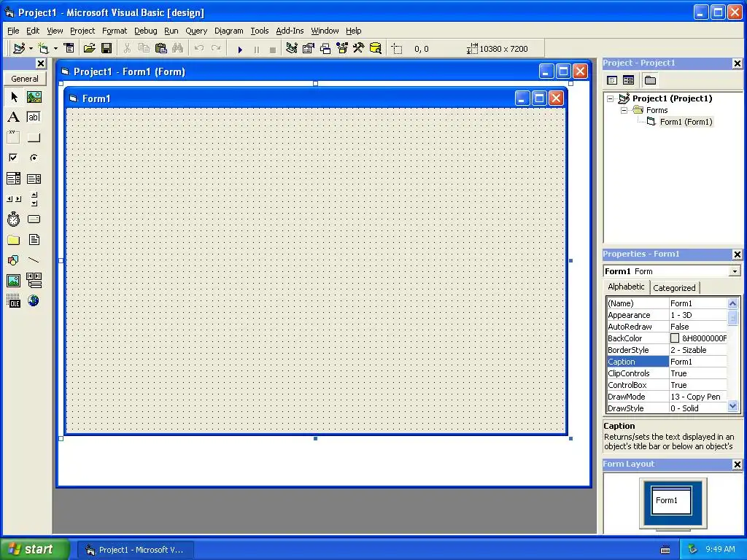Open the File menu
Viewport: 747px width, 560px height.
13,31
